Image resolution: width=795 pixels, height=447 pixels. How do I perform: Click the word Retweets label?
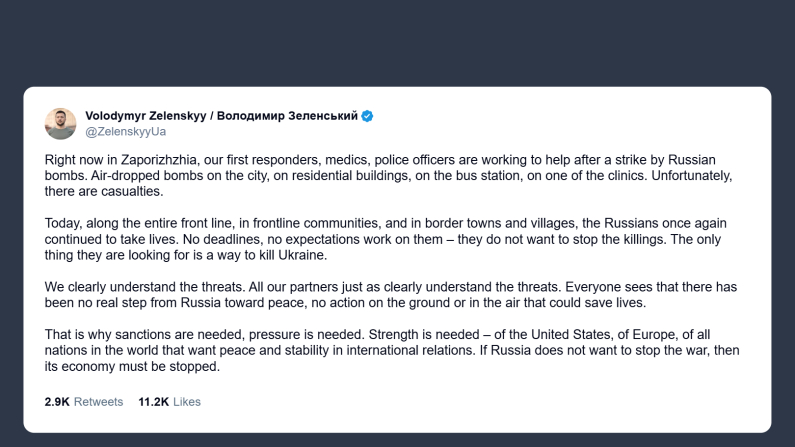point(99,402)
